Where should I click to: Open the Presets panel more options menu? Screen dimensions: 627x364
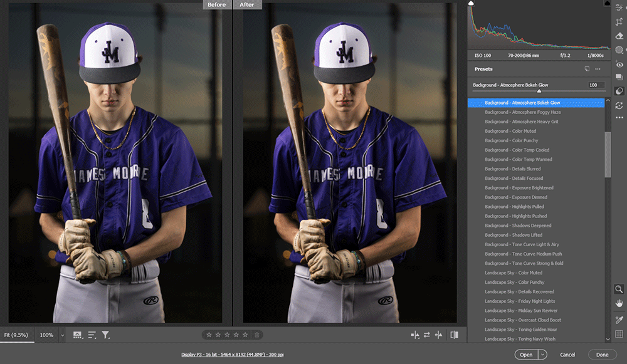(x=598, y=69)
